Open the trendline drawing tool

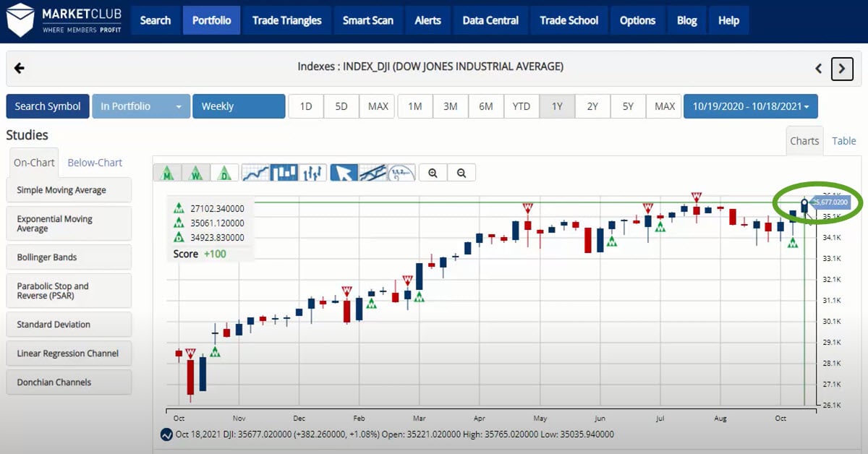click(x=375, y=172)
